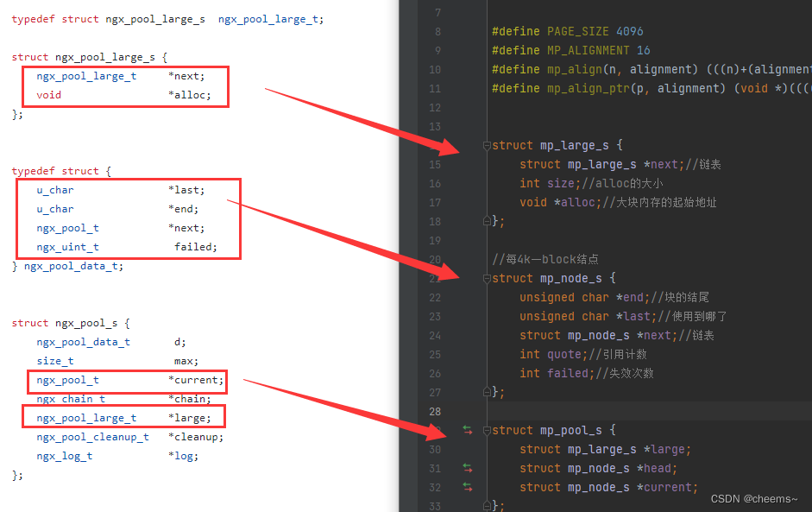Click the 'unsigned char *end;' member line
This screenshot has height=512, width=812.
pos(614,298)
